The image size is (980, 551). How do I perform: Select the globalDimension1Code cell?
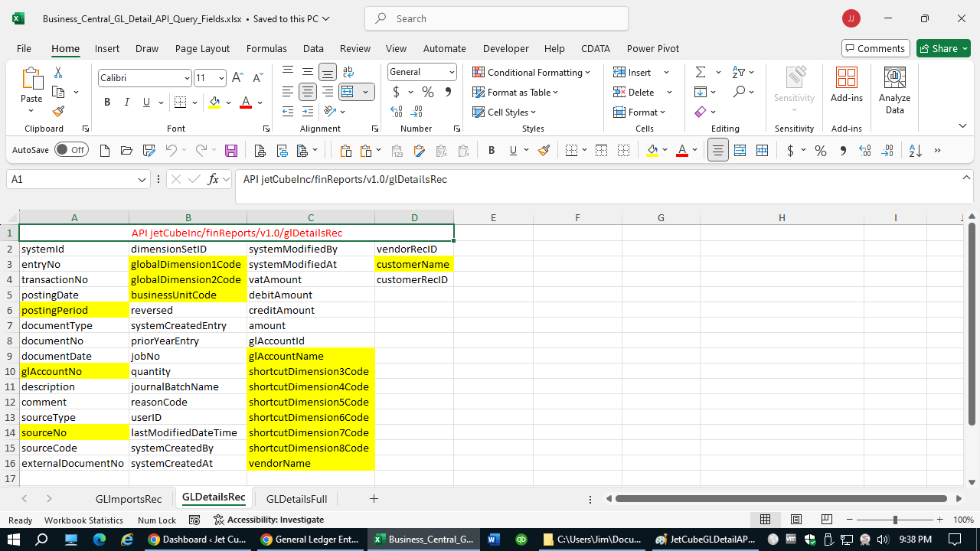click(188, 264)
